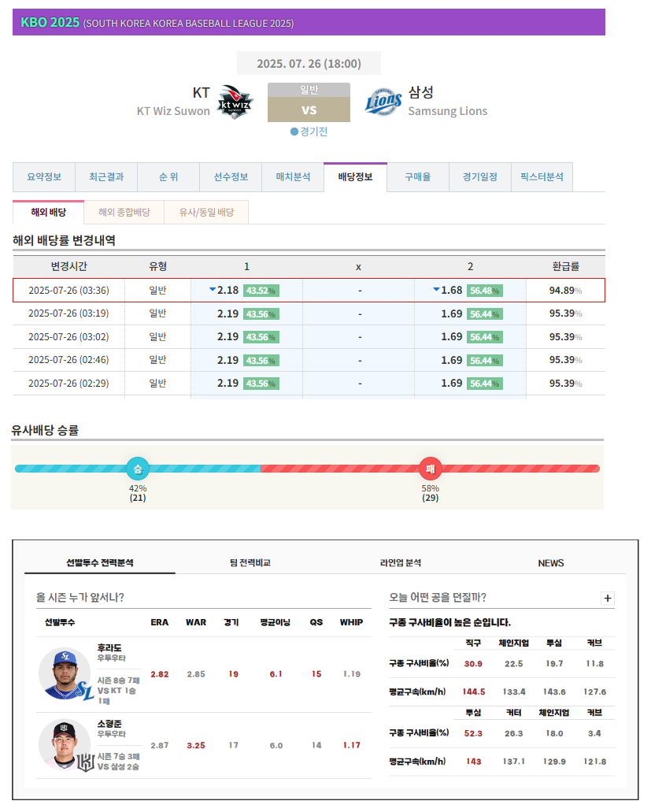Open the 매치분석 tab

[293, 177]
